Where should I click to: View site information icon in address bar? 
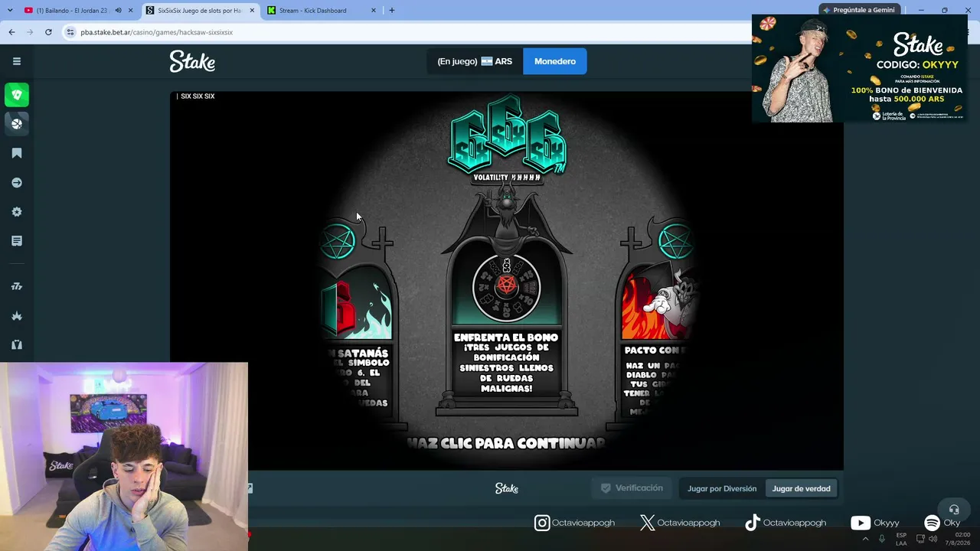[70, 32]
